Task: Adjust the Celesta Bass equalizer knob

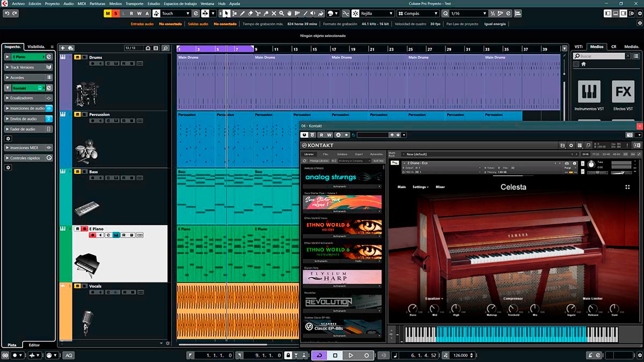Action: [412, 309]
